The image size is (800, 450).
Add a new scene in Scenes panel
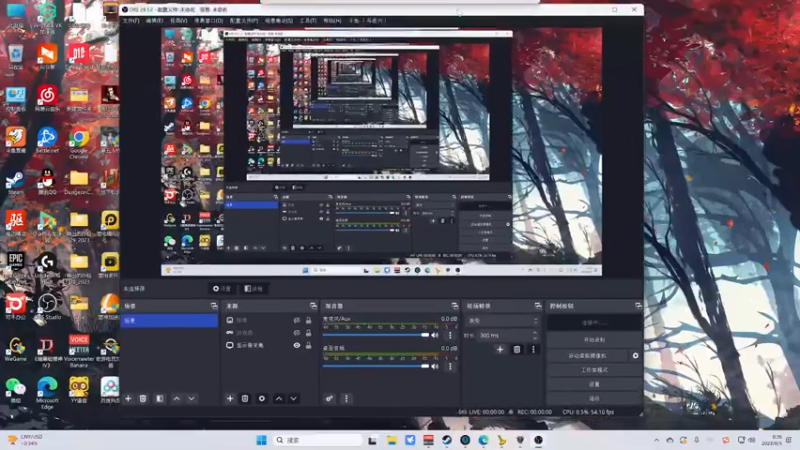[128, 398]
